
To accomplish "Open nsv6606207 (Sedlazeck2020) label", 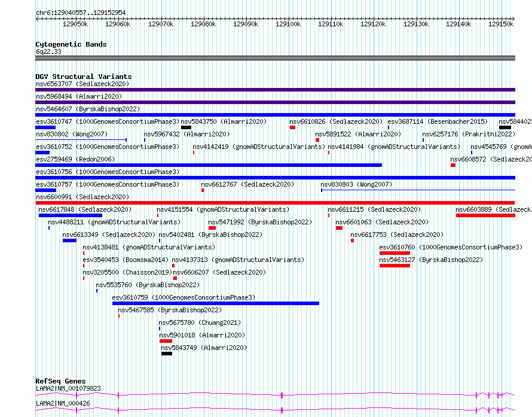I will [x=219, y=272].
